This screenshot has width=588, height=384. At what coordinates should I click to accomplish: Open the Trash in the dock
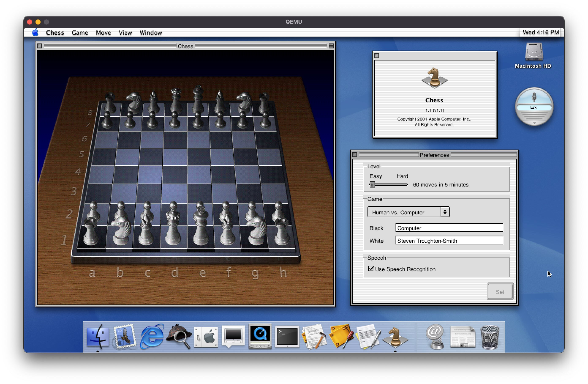[x=490, y=337]
